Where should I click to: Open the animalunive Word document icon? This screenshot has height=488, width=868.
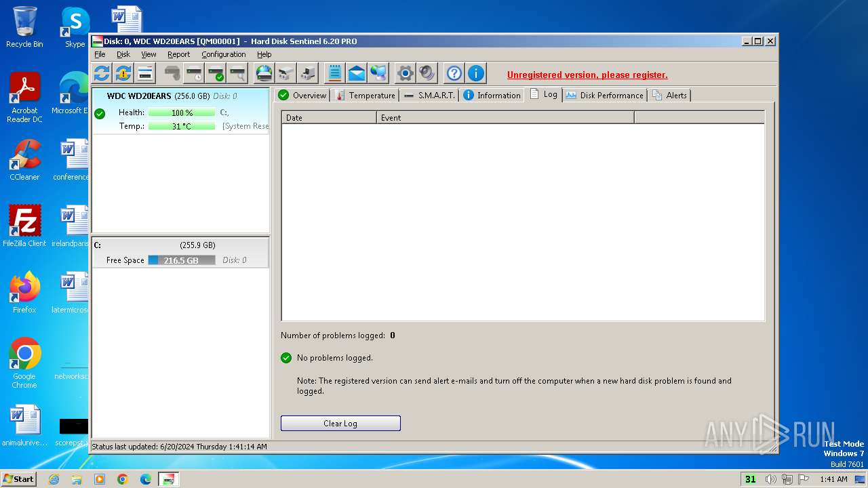24,426
